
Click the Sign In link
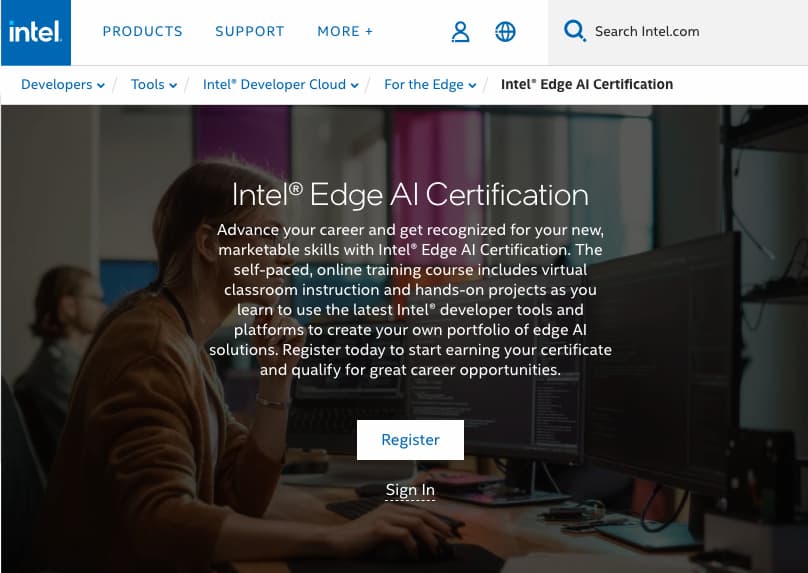(410, 490)
